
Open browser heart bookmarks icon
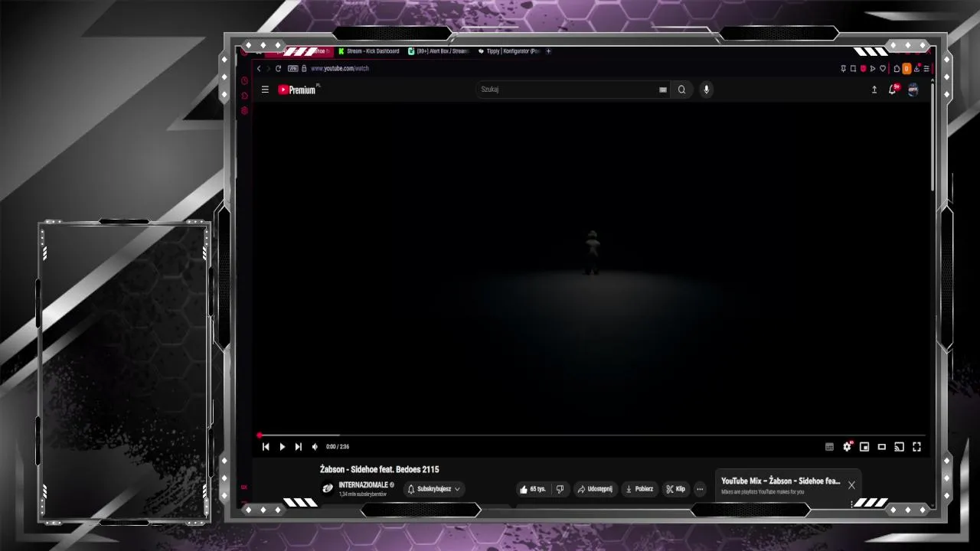point(883,69)
